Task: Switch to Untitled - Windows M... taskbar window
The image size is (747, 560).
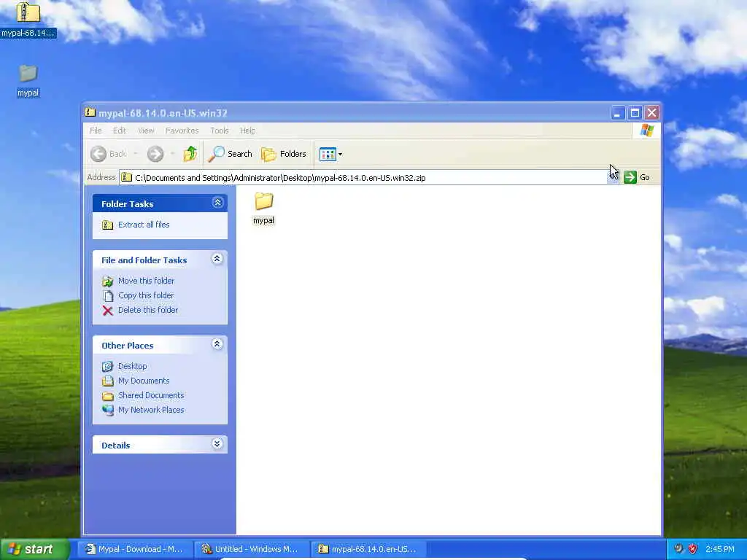Action: pyautogui.click(x=252, y=549)
